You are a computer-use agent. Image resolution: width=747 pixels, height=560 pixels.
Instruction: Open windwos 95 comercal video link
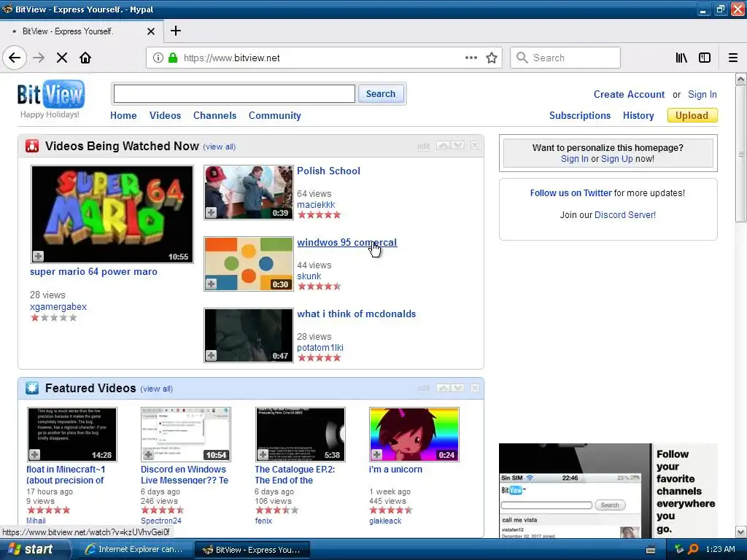(x=347, y=242)
